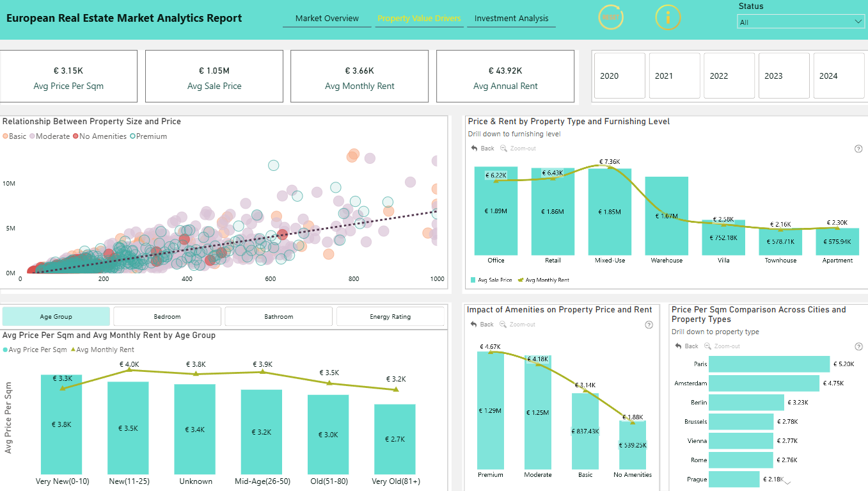868x491 pixels.
Task: Select the Apartment bar
Action: pos(837,242)
